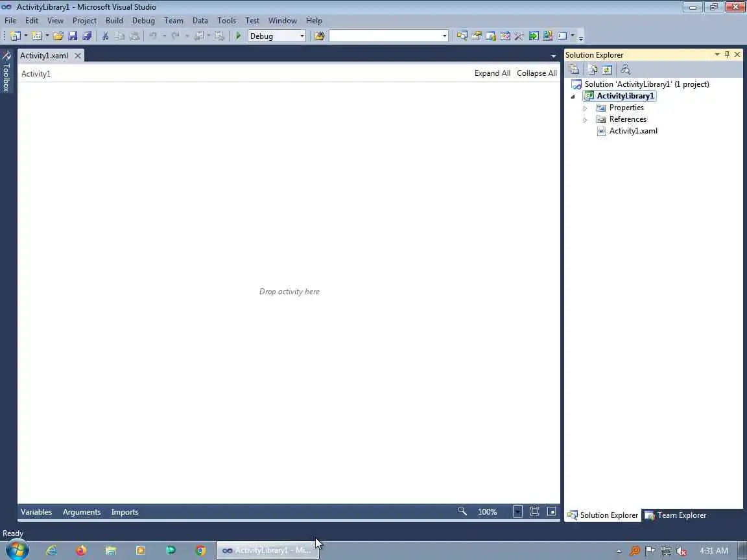747x560 pixels.
Task: Open the Variables pane
Action: 36,512
